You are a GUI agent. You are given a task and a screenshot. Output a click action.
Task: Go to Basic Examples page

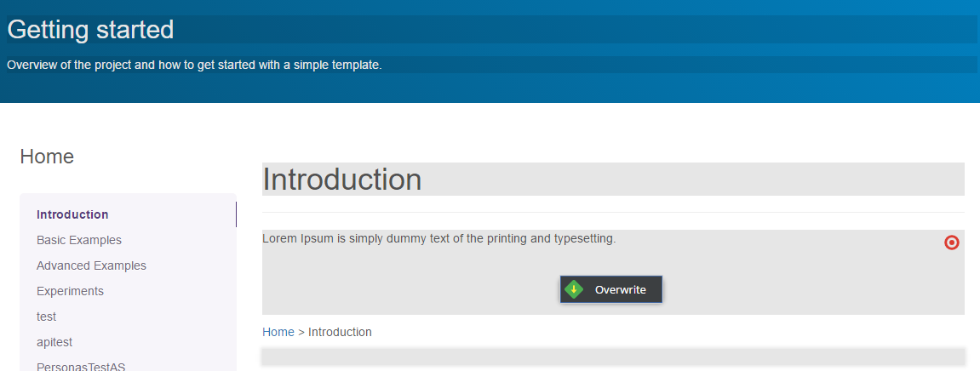click(79, 240)
